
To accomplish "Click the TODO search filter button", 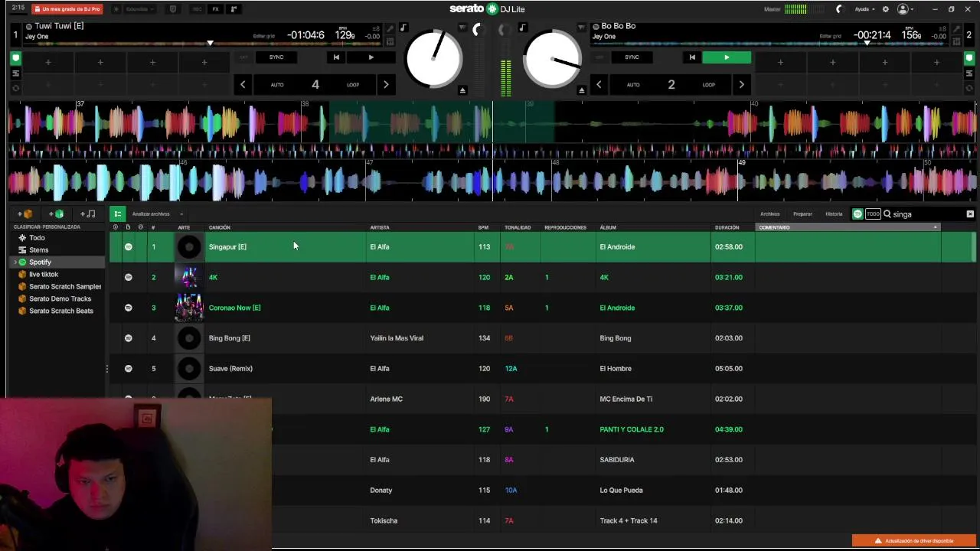I will [873, 214].
